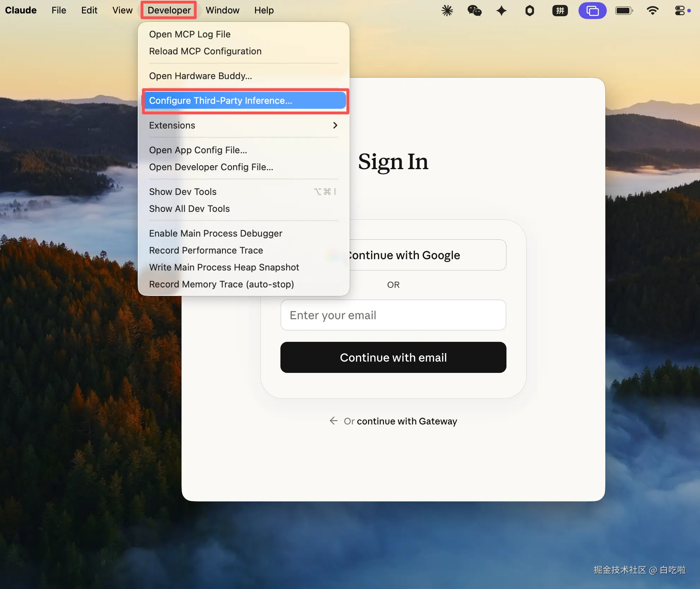The width and height of the screenshot is (700, 589).
Task: Select Open Hardware Buddy…
Action: 244,76
